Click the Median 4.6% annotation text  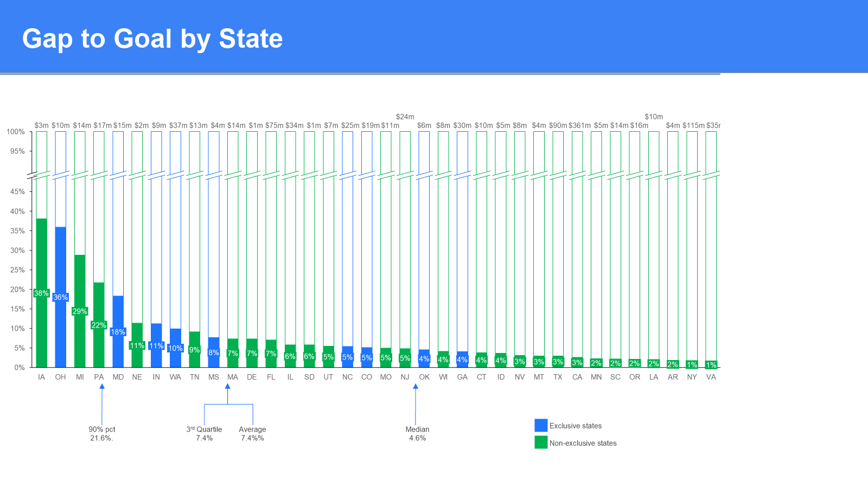(417, 433)
